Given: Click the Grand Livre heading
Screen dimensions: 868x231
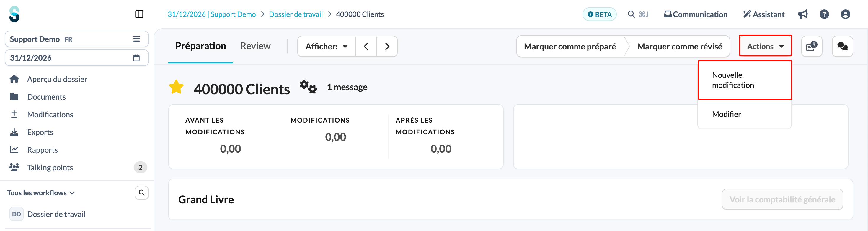Looking at the screenshot, I should [x=206, y=199].
